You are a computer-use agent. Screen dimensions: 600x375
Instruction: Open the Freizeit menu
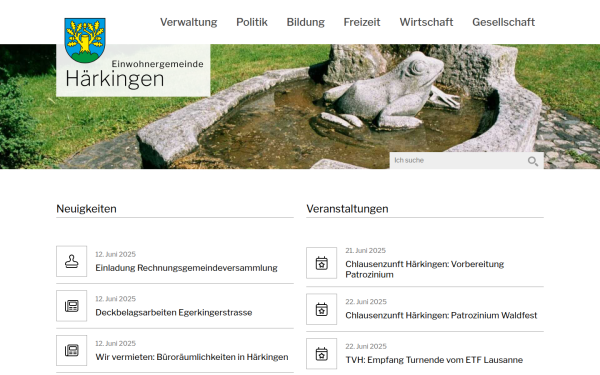point(362,22)
